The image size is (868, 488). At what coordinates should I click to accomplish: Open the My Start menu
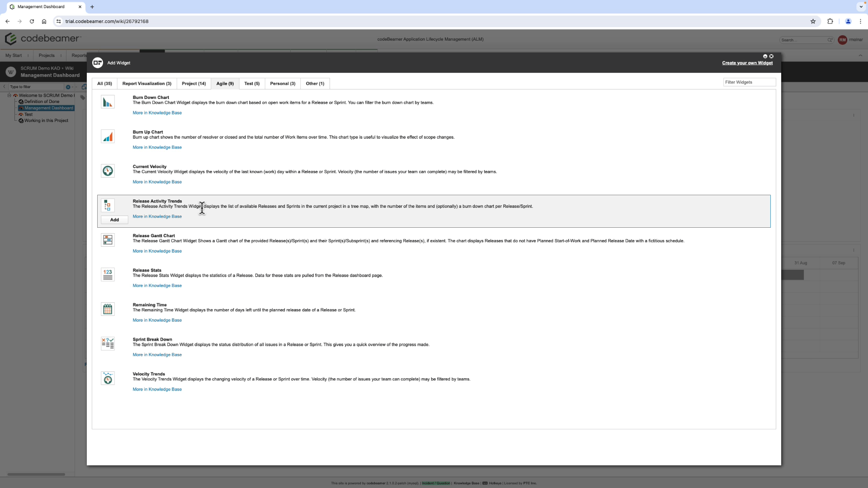point(14,56)
